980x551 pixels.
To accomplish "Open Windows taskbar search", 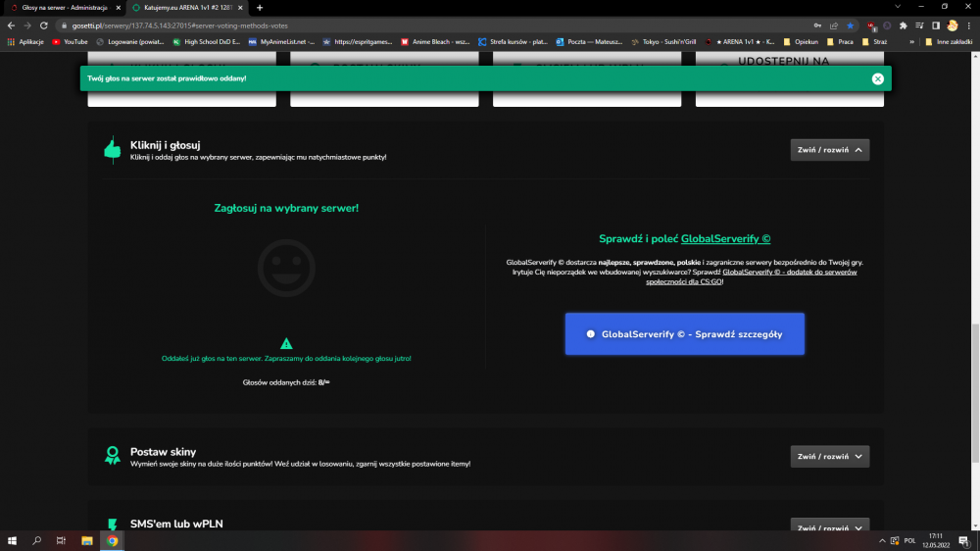I will [37, 540].
